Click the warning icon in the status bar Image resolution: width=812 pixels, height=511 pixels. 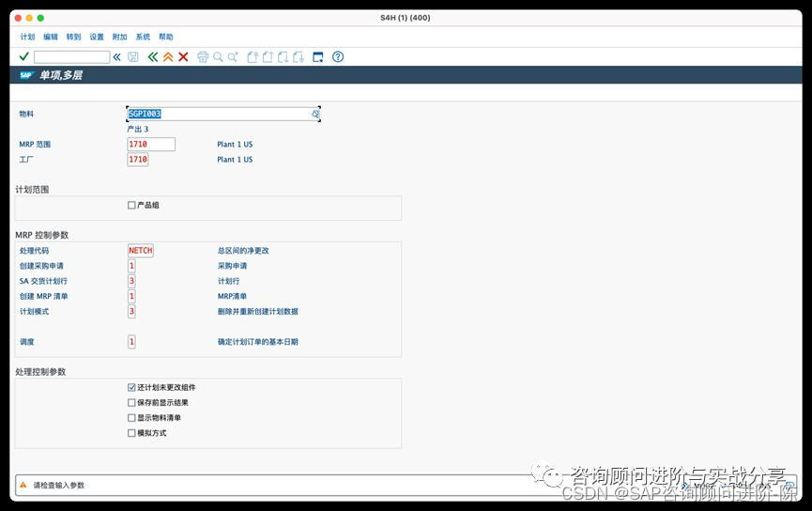(23, 485)
